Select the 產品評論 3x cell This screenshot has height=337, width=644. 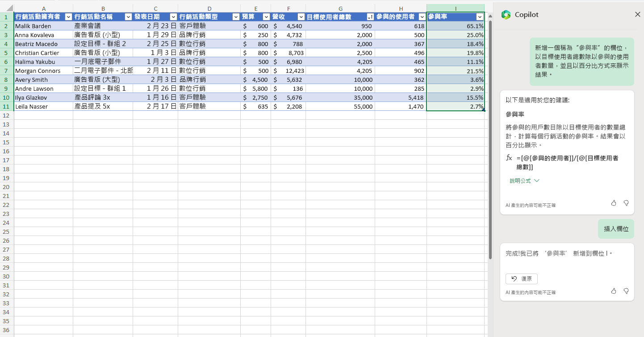point(103,97)
